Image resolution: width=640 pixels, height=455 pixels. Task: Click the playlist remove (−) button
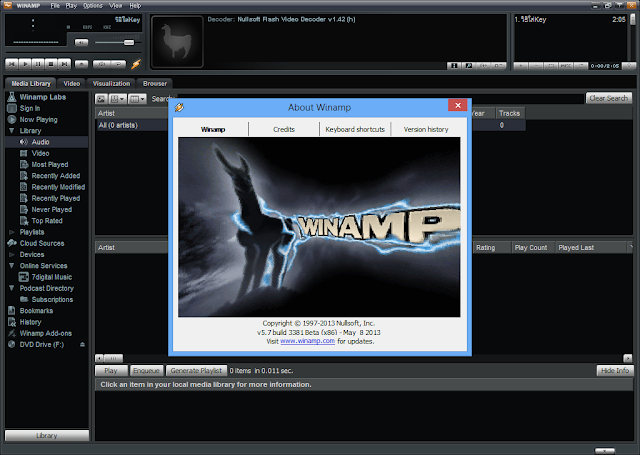tap(536, 66)
